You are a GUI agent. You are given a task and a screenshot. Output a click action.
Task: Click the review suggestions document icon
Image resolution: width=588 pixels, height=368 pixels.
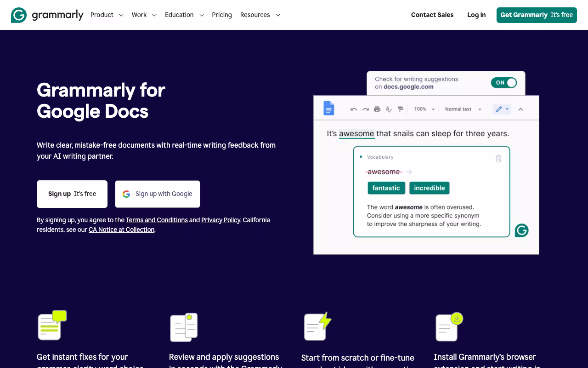[184, 327]
